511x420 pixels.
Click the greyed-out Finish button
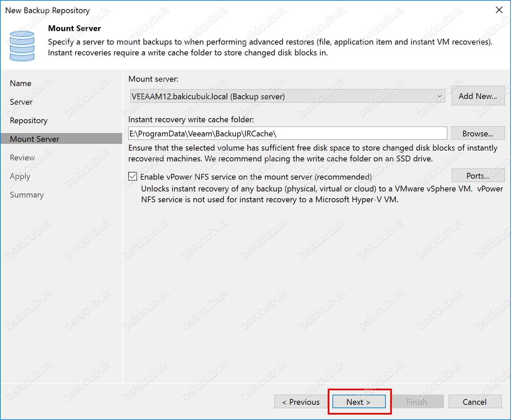point(417,402)
